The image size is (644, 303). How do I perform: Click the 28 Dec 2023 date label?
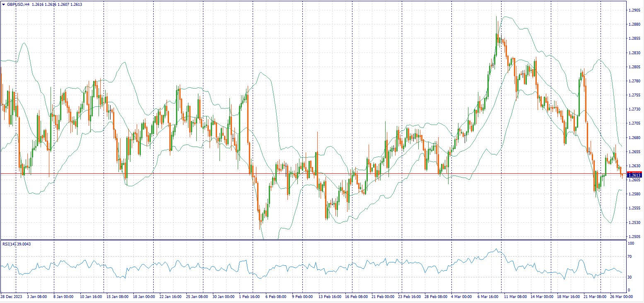click(11, 297)
